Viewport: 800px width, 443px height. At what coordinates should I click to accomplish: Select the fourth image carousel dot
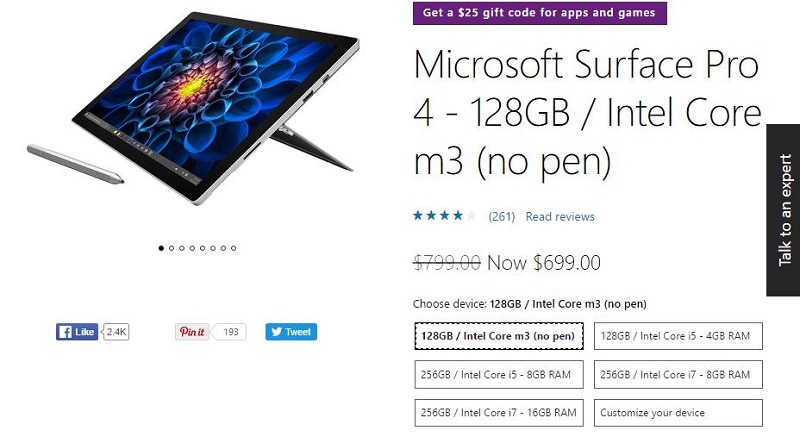point(192,248)
